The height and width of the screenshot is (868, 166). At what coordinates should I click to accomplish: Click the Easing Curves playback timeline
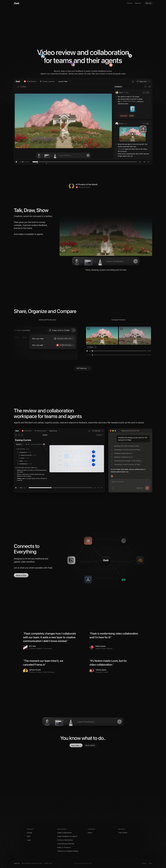[x=61, y=488]
